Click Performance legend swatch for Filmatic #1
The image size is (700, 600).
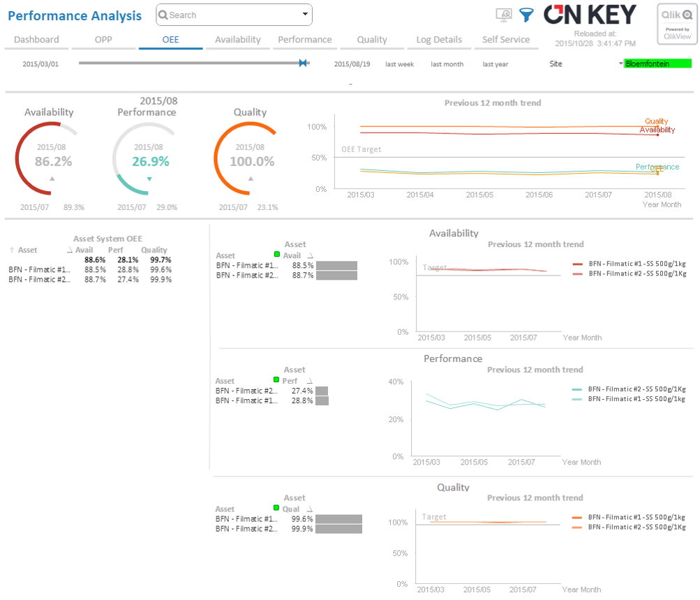[576, 400]
